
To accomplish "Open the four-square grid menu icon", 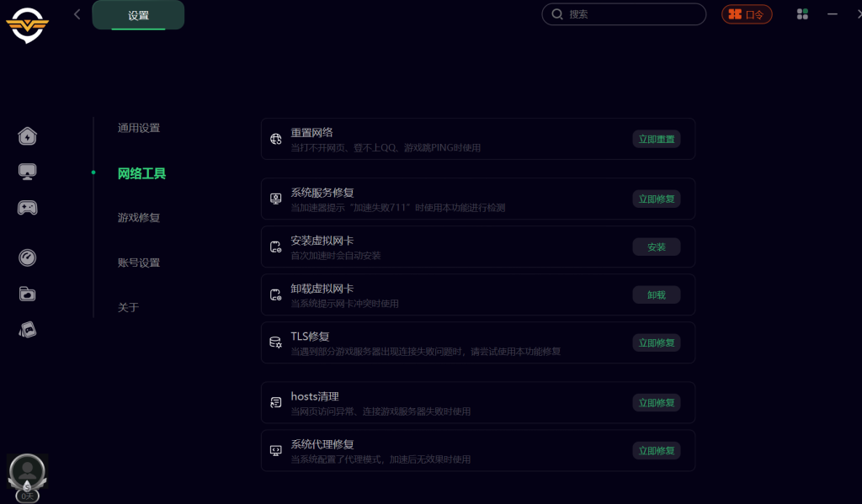I will point(802,14).
